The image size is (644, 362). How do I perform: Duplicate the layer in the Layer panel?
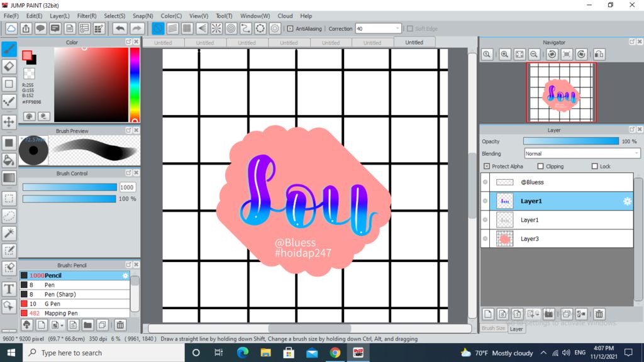[567, 314]
